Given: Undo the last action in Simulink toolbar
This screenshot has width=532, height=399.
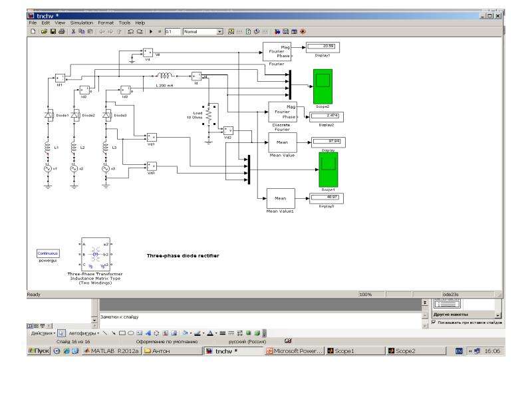Looking at the screenshot, I should (130, 31).
